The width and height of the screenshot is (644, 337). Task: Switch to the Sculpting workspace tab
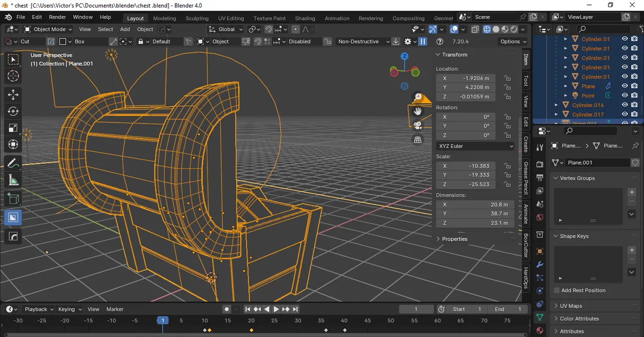(x=197, y=18)
